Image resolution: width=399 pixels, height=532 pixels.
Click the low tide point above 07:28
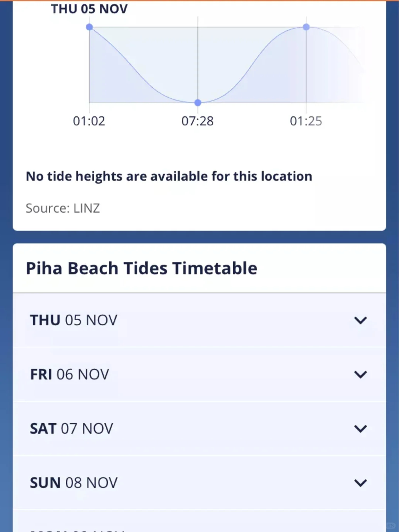(x=198, y=102)
